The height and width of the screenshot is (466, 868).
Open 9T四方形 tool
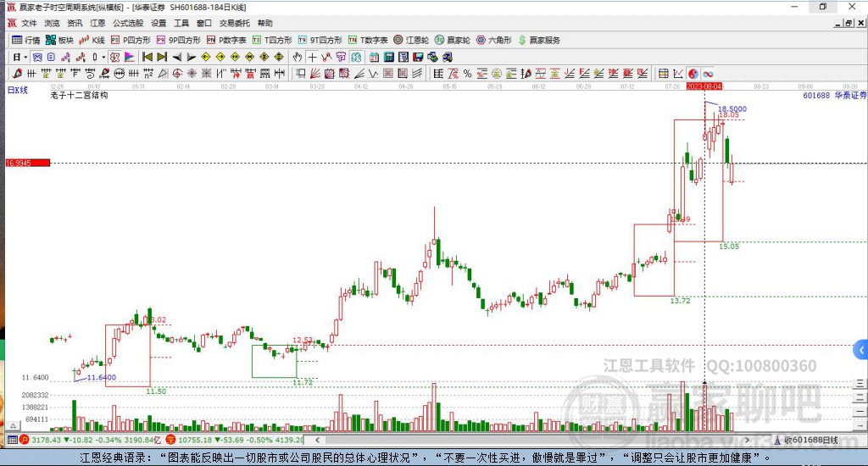coord(320,40)
